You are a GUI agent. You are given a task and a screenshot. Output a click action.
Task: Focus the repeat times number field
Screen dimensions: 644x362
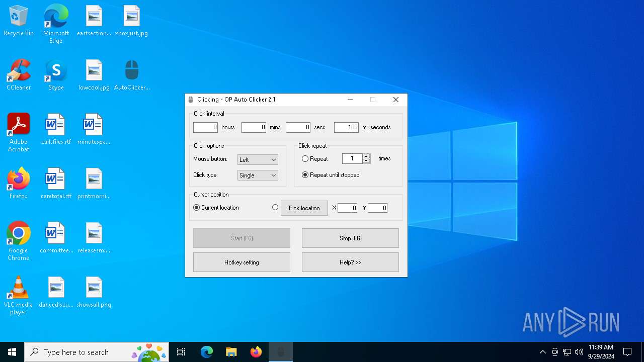click(x=352, y=159)
